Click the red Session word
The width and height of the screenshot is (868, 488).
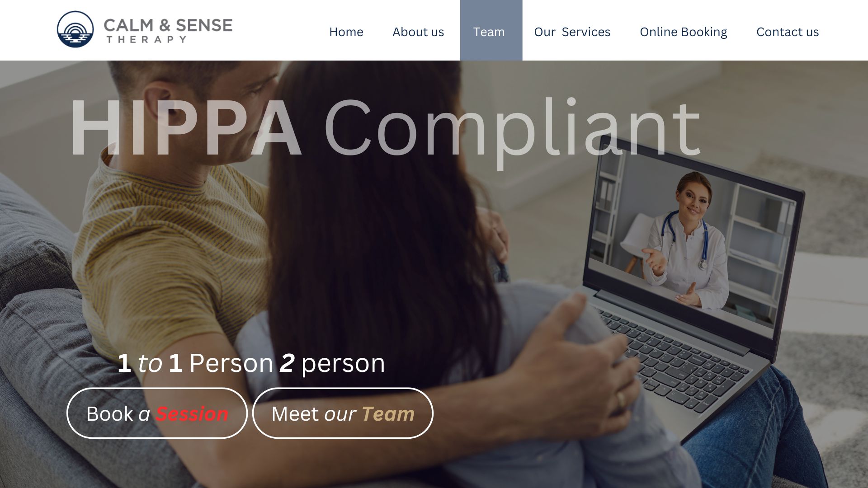[192, 414]
